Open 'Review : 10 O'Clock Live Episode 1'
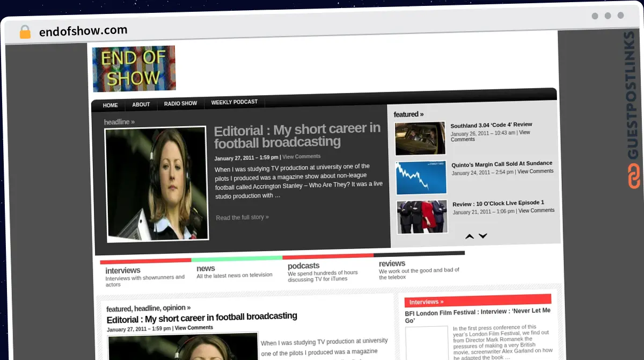The height and width of the screenshot is (360, 644). (x=498, y=203)
